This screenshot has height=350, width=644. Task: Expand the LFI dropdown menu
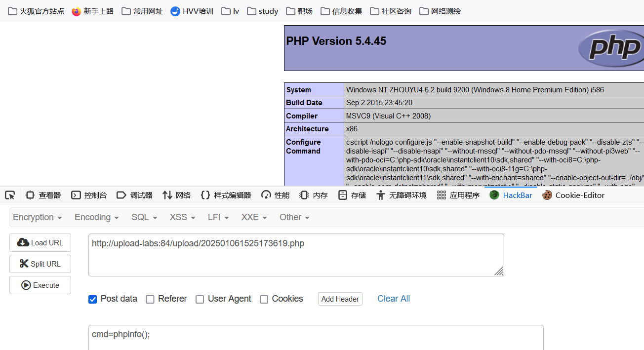[219, 217]
